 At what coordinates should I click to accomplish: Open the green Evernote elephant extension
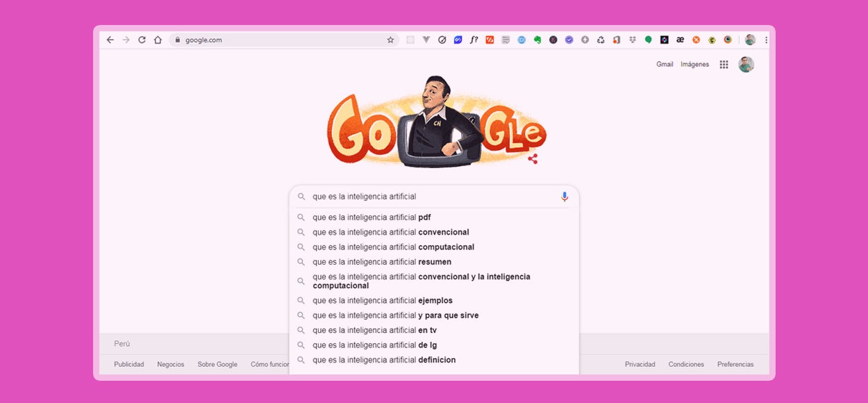(x=537, y=40)
